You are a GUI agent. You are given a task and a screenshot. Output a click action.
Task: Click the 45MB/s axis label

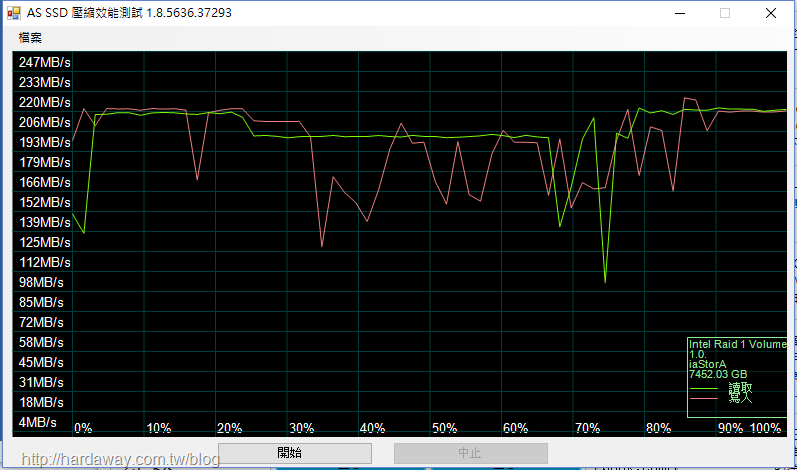pyautogui.click(x=41, y=363)
